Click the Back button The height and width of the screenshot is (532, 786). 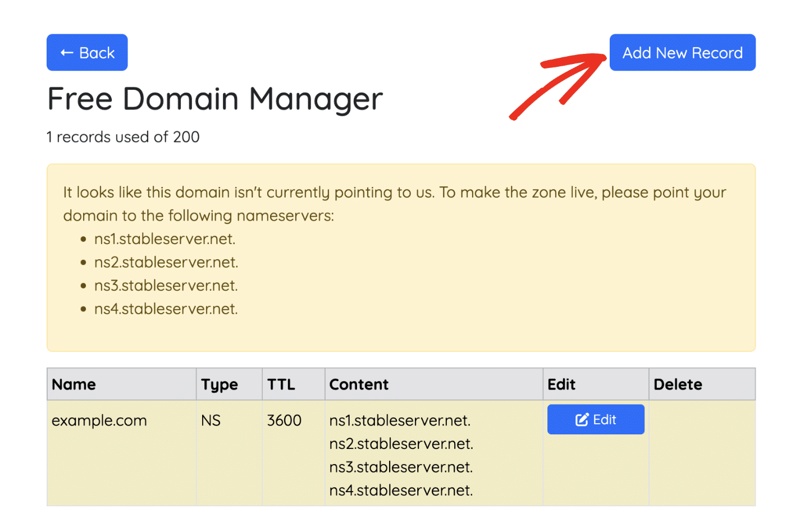(87, 53)
